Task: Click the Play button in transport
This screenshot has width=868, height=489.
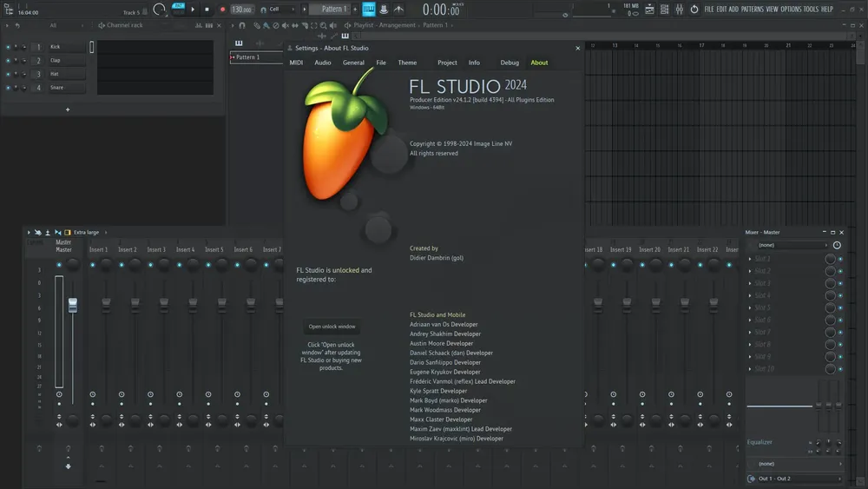Action: pos(193,9)
